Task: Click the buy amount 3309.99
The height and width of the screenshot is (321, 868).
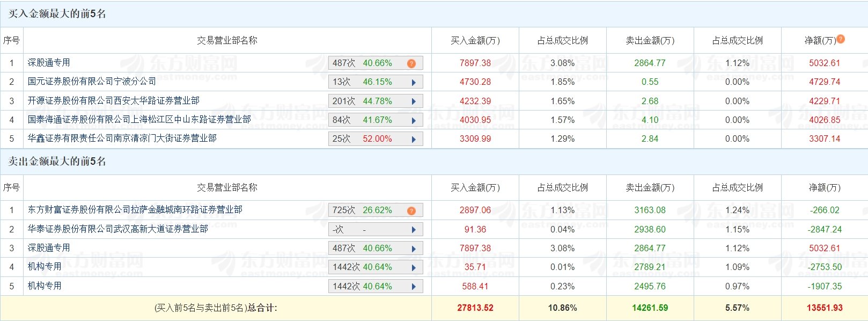Action: click(x=475, y=139)
